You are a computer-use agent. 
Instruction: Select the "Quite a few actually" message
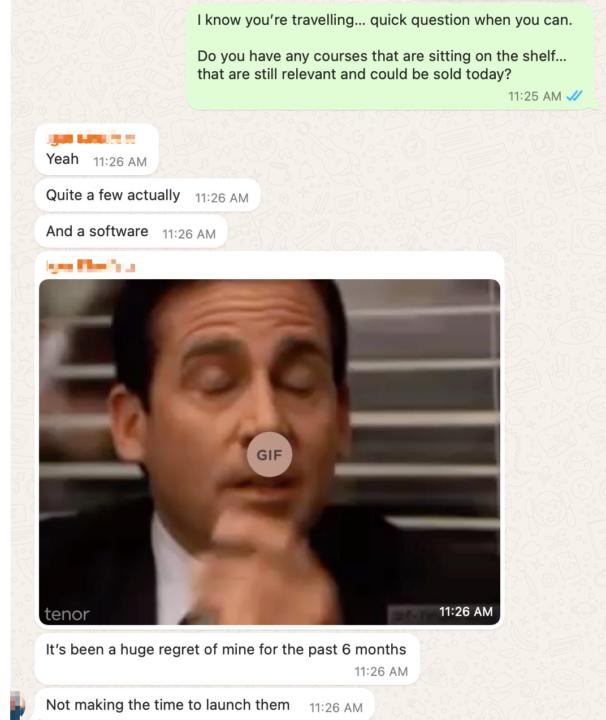(x=147, y=196)
